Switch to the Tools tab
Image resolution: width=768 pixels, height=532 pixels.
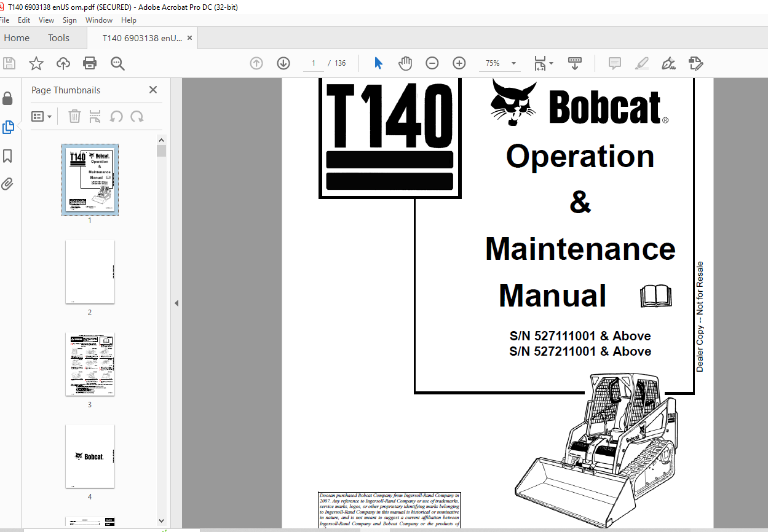click(58, 38)
